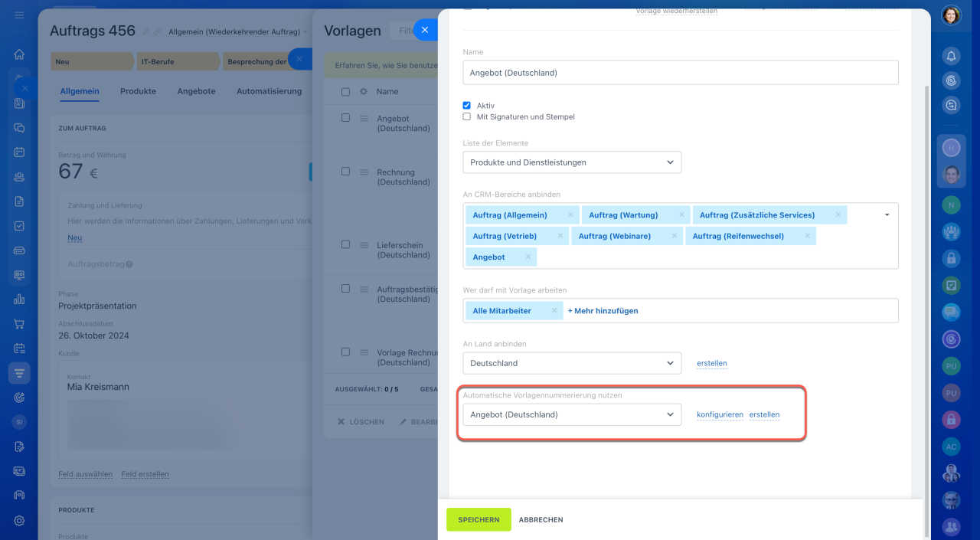Open the highlighted CRM funnel icon in sidebar
Viewport: 980px width, 540px height.
pyautogui.click(x=19, y=373)
